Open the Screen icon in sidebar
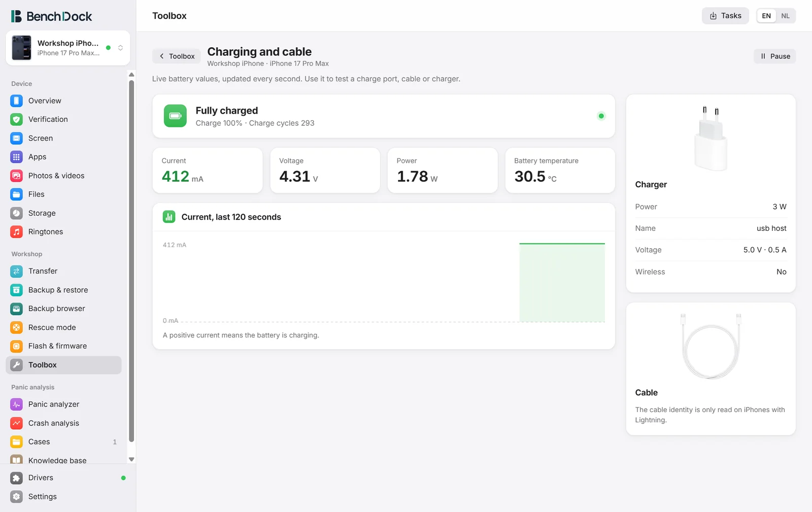This screenshot has width=812, height=512. (17, 138)
